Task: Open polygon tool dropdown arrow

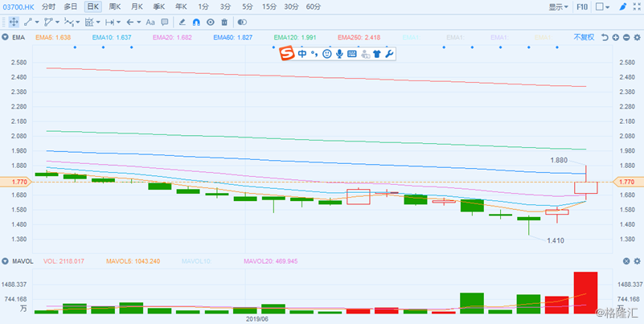Action: [x=58, y=22]
